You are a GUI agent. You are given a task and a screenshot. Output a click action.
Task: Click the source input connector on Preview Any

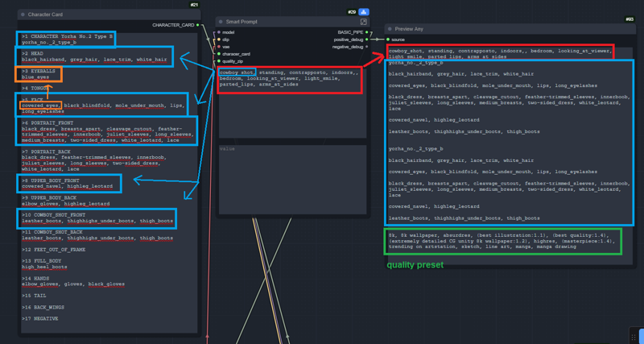tap(387, 39)
